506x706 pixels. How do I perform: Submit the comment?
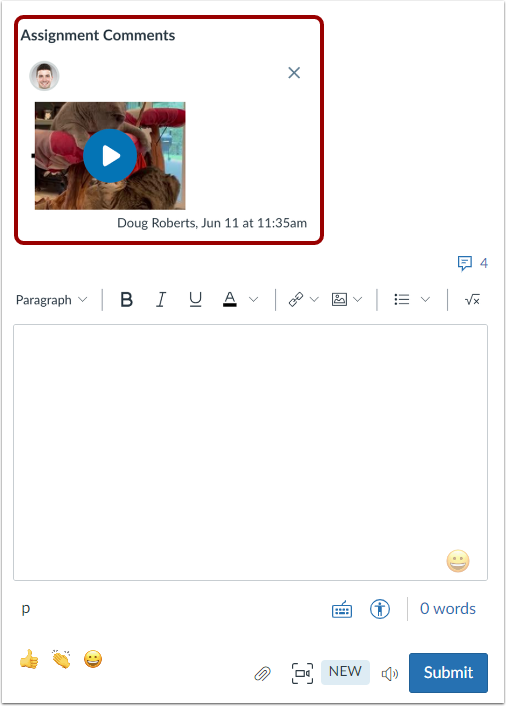point(448,673)
